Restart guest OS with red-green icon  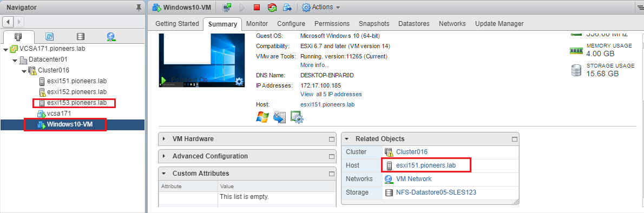point(272,7)
